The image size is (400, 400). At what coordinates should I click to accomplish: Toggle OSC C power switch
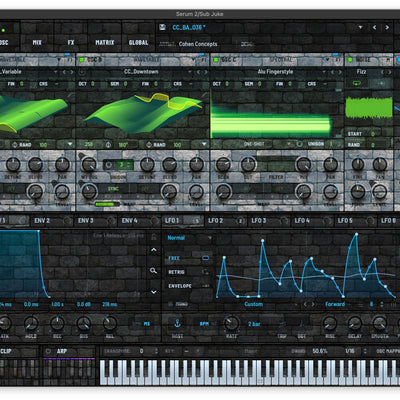click(x=216, y=60)
